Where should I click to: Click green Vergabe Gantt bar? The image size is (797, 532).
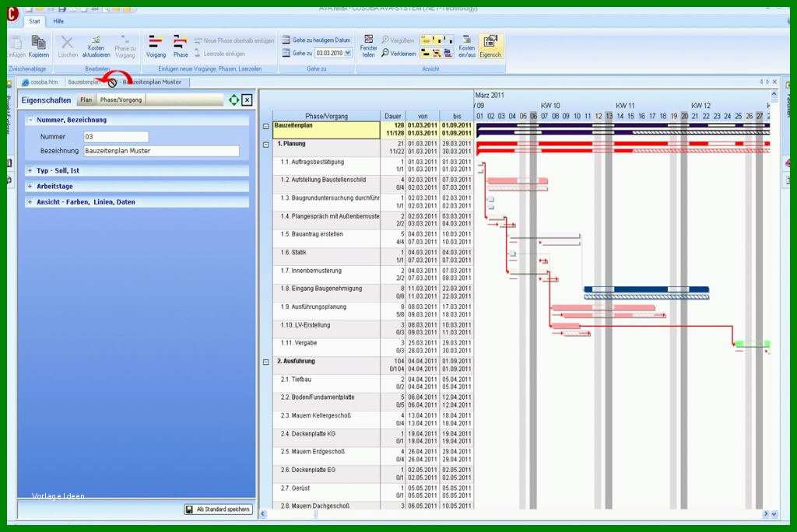pos(753,344)
